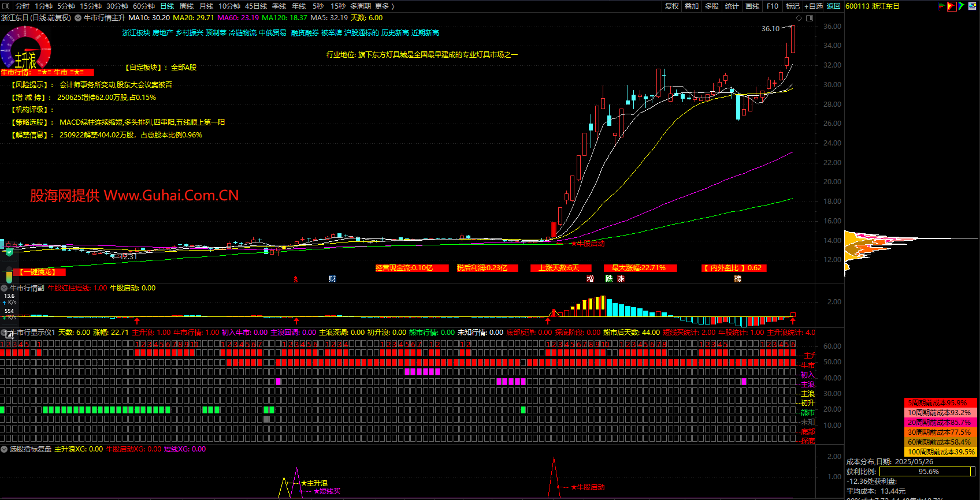Click the red 涨 event marker
Image resolution: width=980 pixels, height=500 pixels.
(621, 279)
